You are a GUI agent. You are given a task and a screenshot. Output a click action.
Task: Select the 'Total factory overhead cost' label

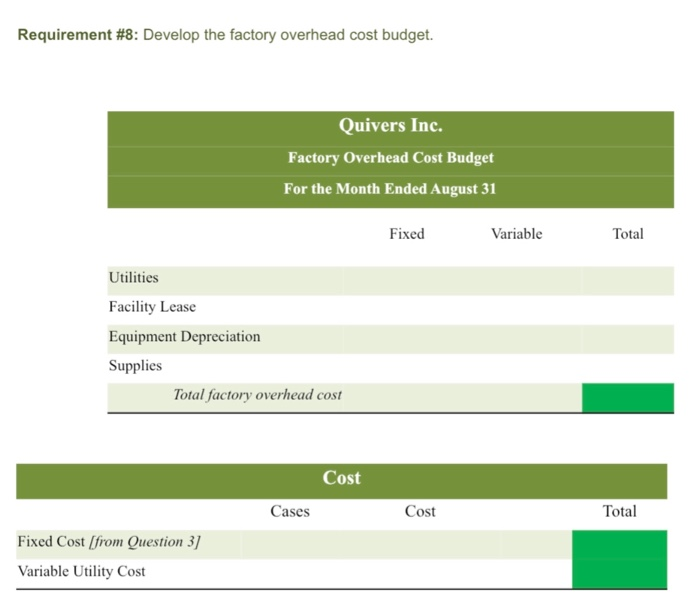(257, 395)
